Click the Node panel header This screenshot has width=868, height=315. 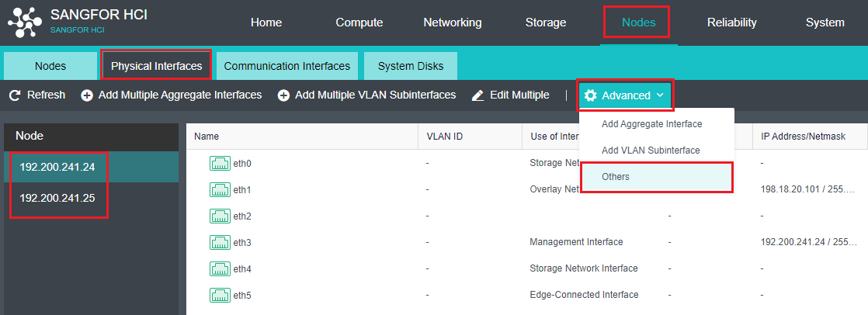click(x=92, y=137)
